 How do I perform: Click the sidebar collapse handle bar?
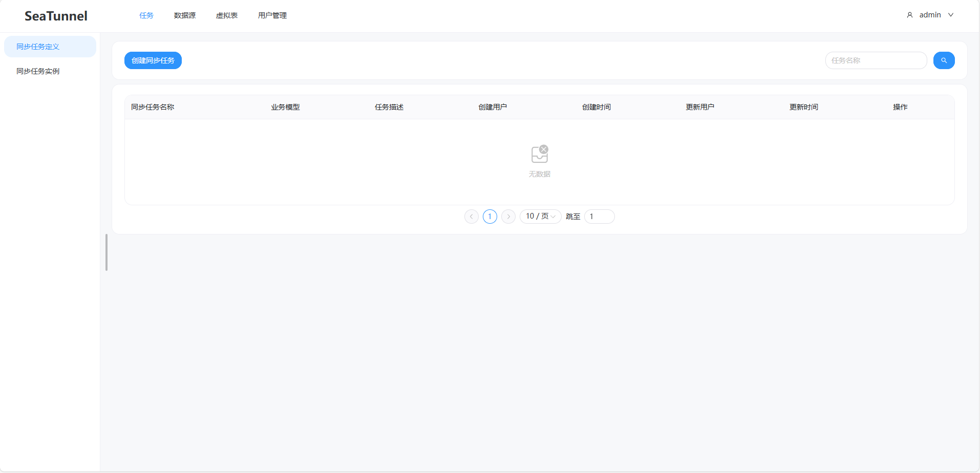[106, 252]
